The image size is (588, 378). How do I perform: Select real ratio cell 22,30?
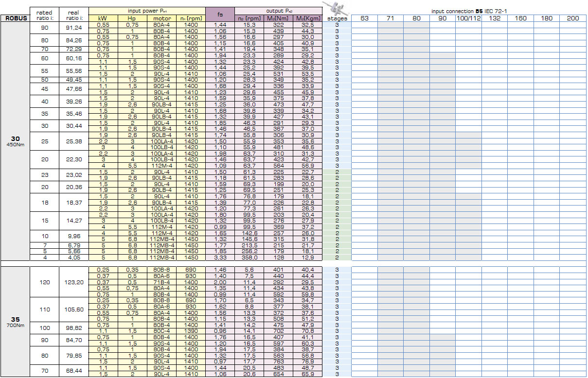click(x=73, y=159)
